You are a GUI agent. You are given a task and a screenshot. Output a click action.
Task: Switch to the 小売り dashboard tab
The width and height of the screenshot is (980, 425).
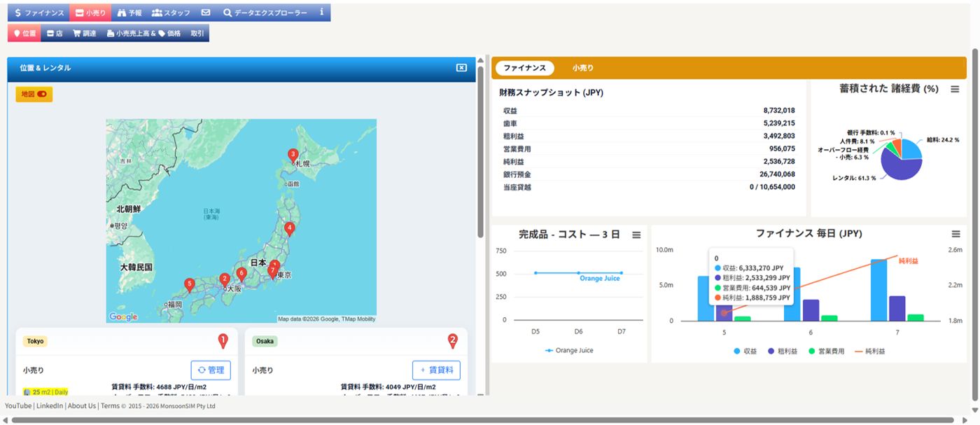click(582, 68)
